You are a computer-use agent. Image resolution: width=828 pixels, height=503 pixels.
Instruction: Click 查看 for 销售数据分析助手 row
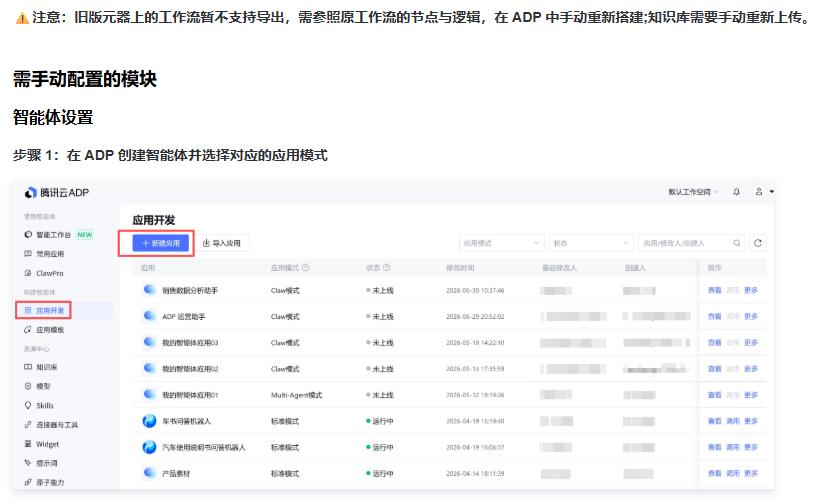tap(714, 290)
